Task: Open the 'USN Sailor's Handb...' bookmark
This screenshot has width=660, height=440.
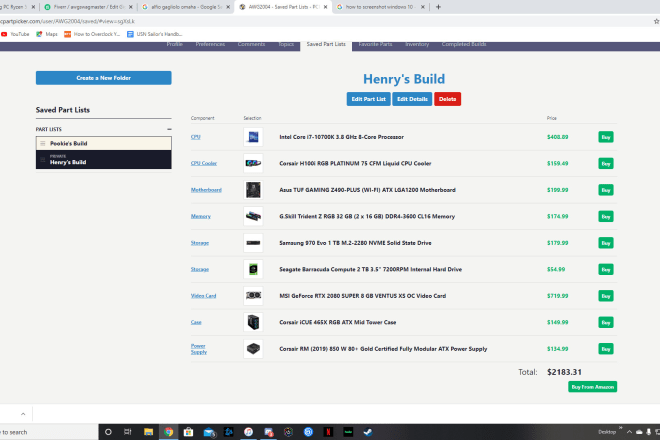Action: click(154, 34)
